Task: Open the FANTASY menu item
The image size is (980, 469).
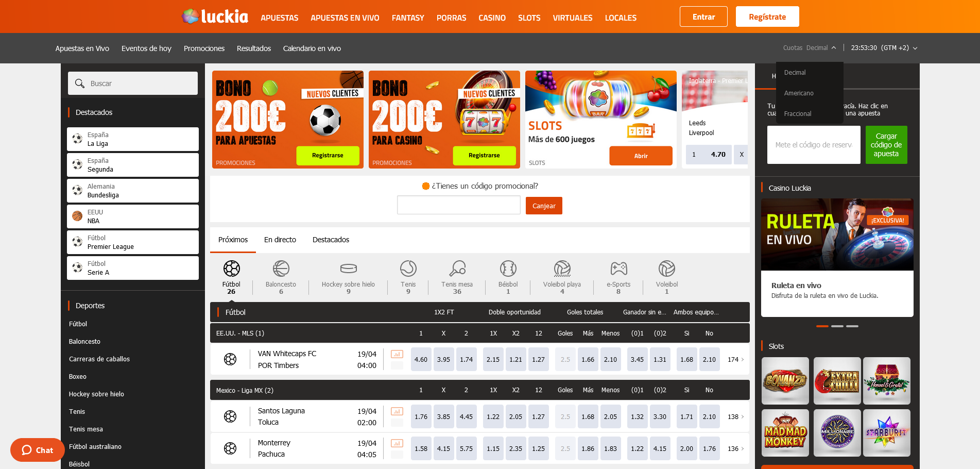Action: pyautogui.click(x=408, y=18)
